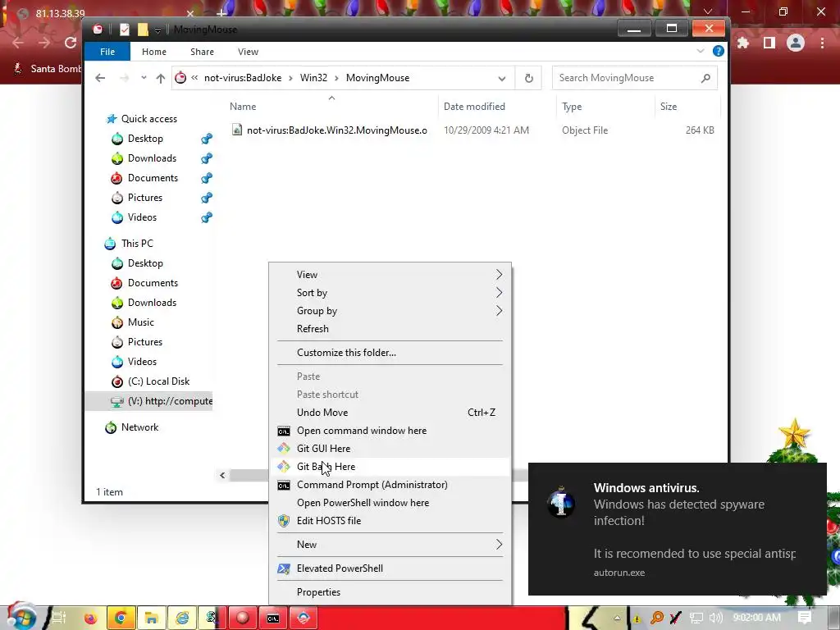
Task: Click the Win32 breadcrumb segment
Action: (313, 78)
